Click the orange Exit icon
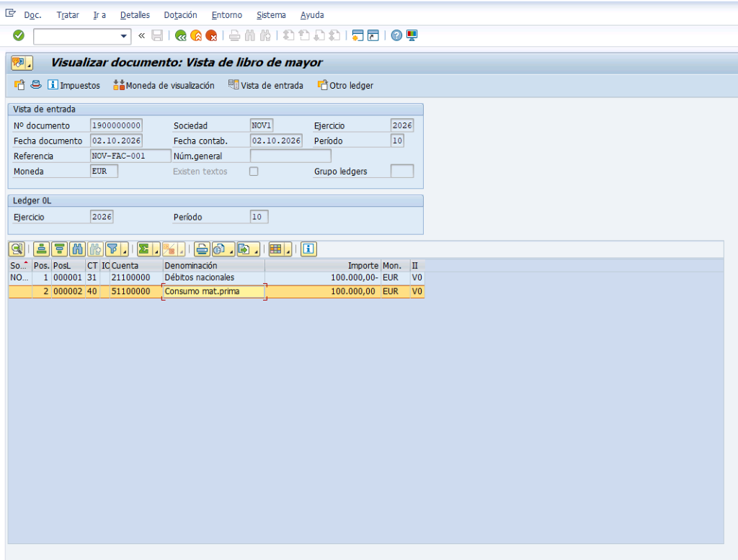Viewport: 738px width, 560px height. click(196, 35)
